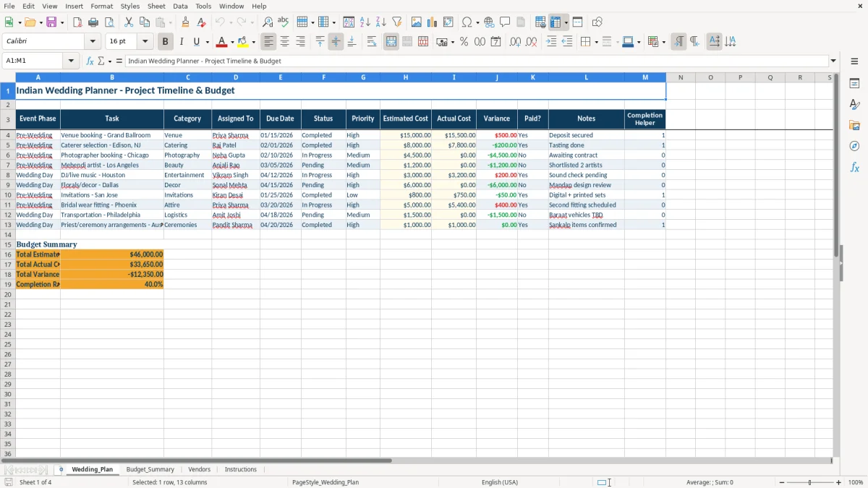Open the Background Color dropdown arrow
The height and width of the screenshot is (488, 868).
pyautogui.click(x=253, y=42)
